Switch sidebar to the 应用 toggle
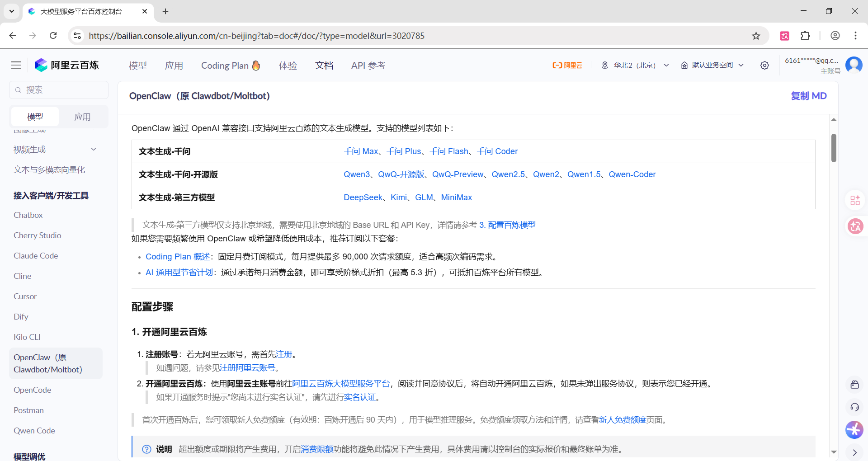This screenshot has width=868, height=461. pyautogui.click(x=82, y=117)
